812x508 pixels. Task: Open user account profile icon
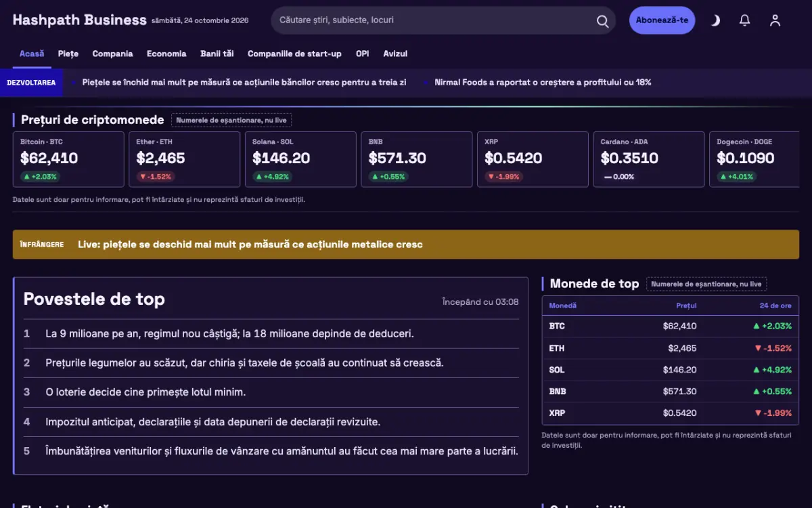pyautogui.click(x=775, y=20)
